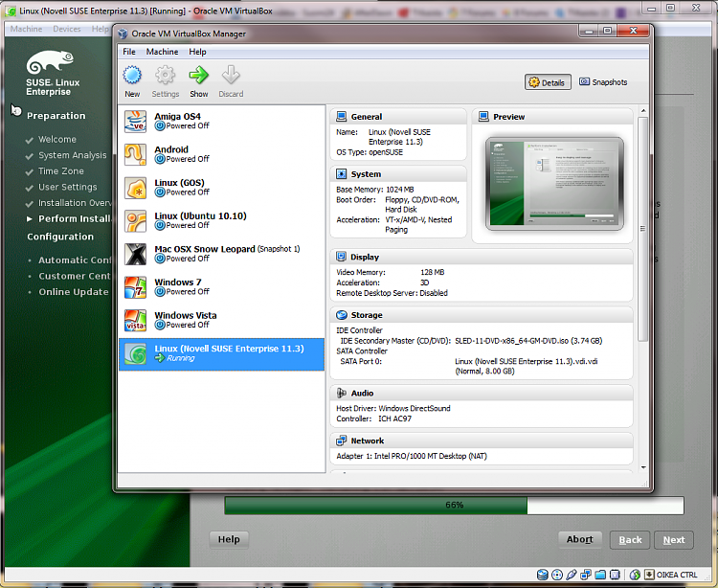
Task: Click the details pane scroll down arrow
Action: 643,467
